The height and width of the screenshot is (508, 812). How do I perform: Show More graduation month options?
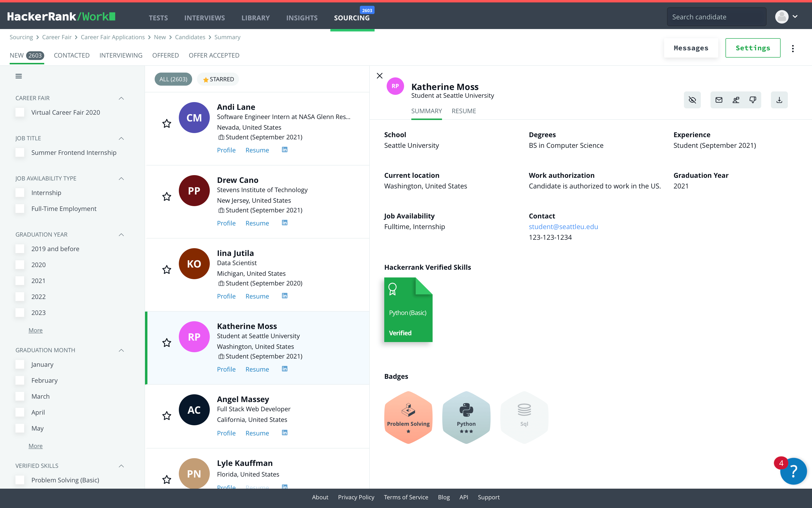point(36,446)
